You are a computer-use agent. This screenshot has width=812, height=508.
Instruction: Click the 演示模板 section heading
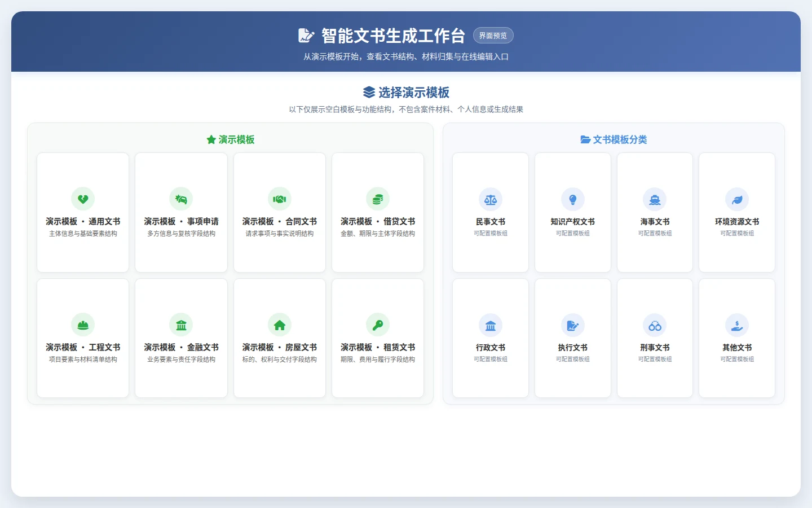click(x=237, y=139)
